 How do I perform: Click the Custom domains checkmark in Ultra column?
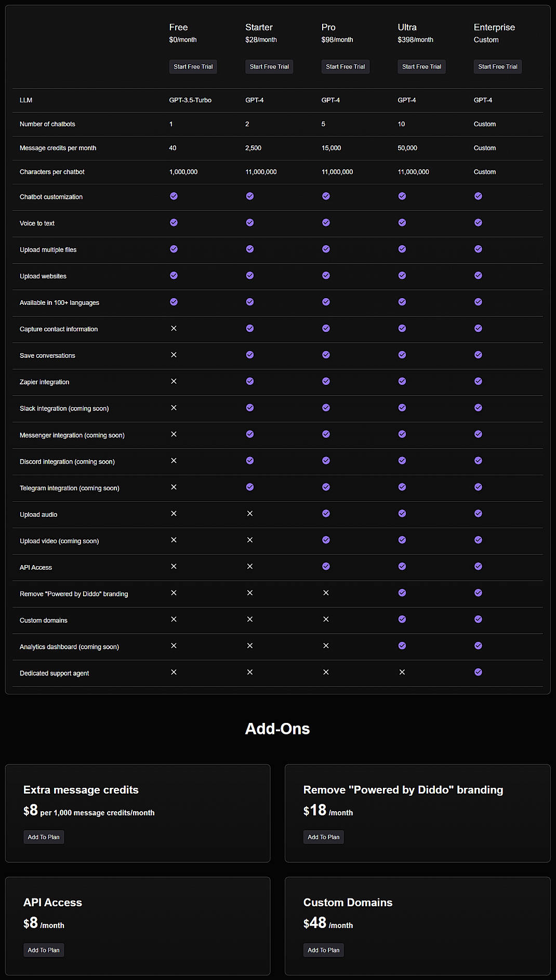[x=402, y=619]
